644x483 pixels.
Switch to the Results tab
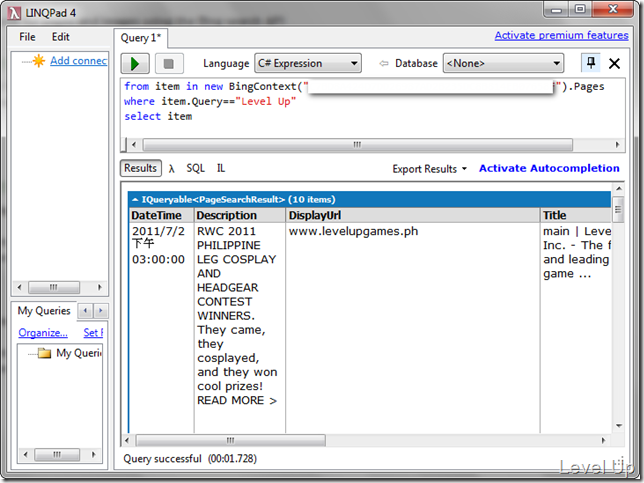pos(140,168)
